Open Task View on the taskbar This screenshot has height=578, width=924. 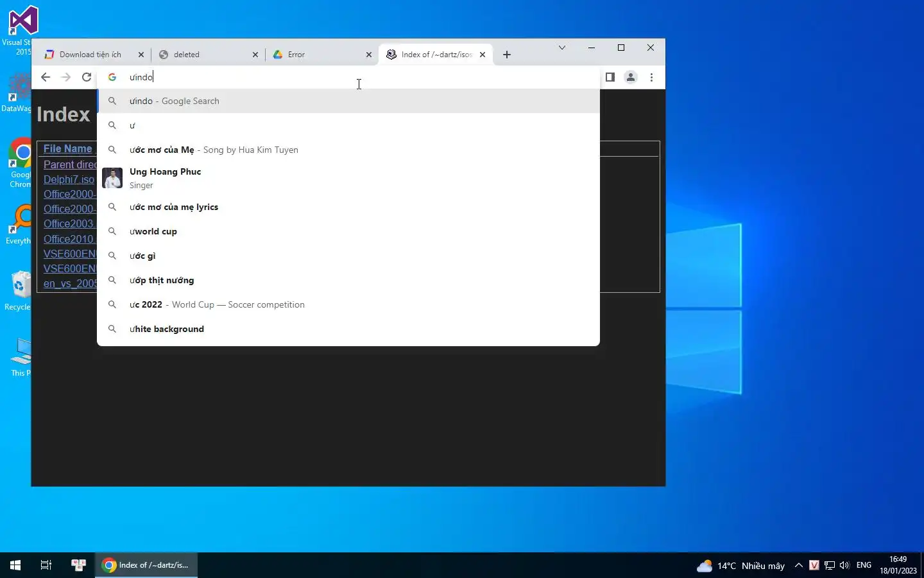pos(46,565)
